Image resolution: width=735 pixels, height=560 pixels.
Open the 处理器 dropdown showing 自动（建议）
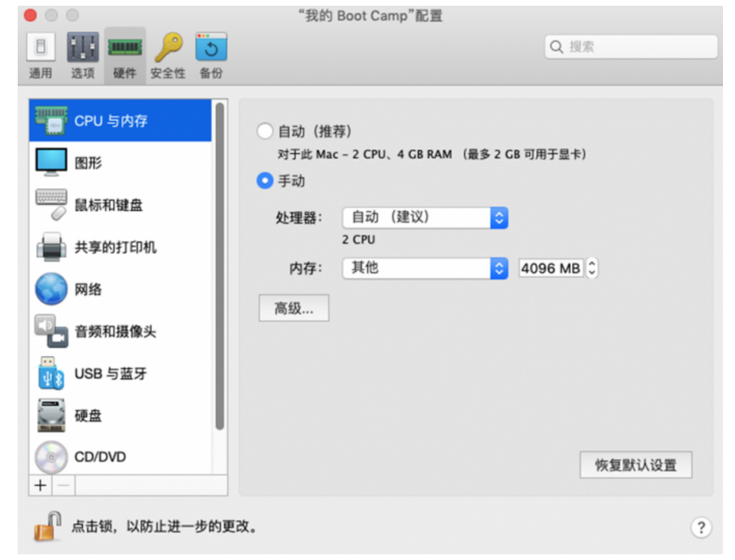(425, 218)
